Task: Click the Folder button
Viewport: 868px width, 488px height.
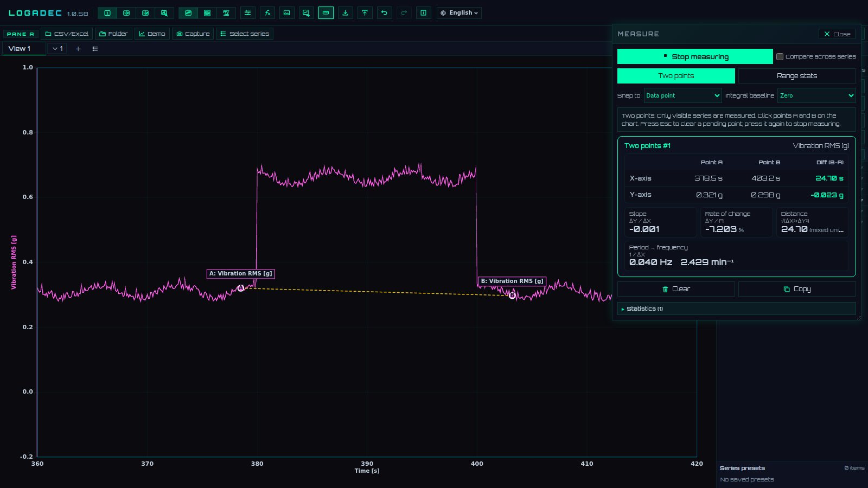Action: 113,34
